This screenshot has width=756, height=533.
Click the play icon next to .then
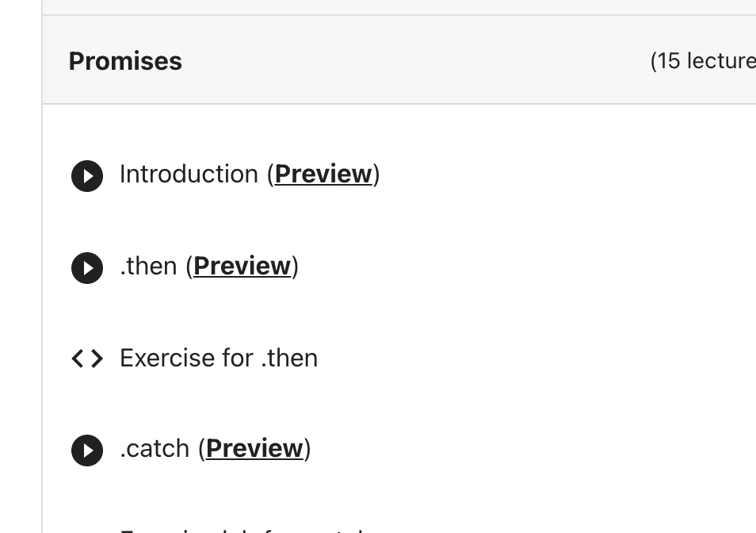click(x=87, y=268)
